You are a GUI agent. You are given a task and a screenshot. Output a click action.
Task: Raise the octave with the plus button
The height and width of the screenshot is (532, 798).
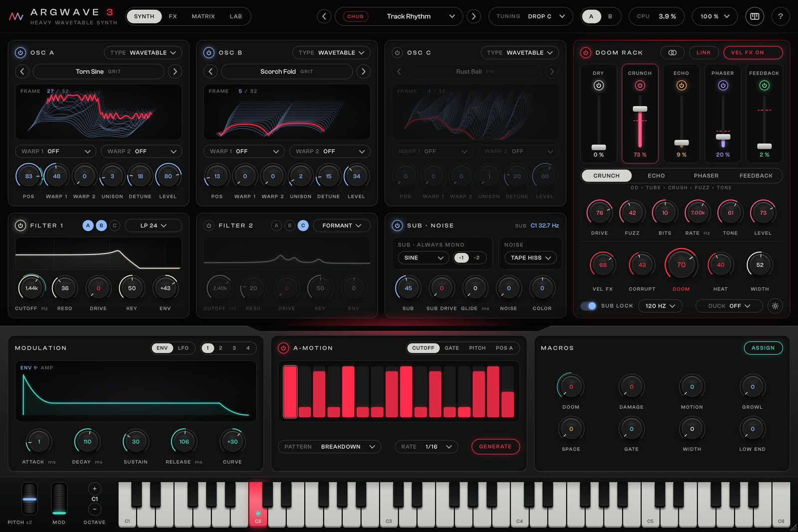[95, 489]
